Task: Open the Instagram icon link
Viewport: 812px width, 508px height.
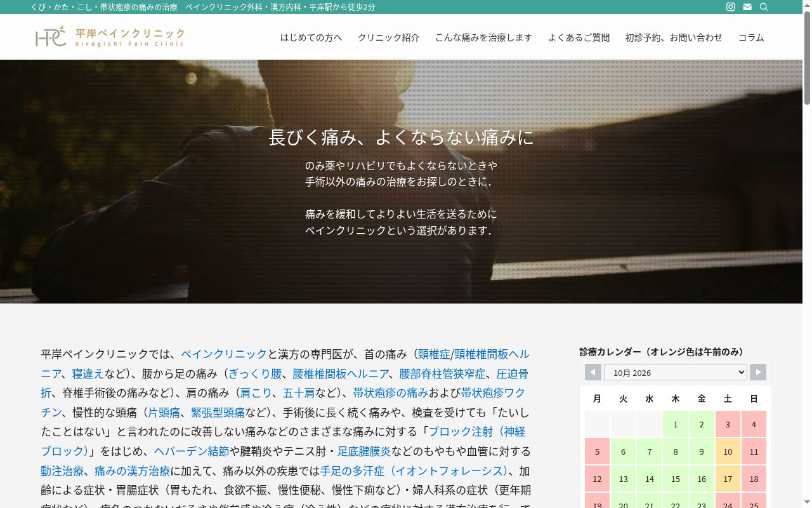Action: point(731,7)
